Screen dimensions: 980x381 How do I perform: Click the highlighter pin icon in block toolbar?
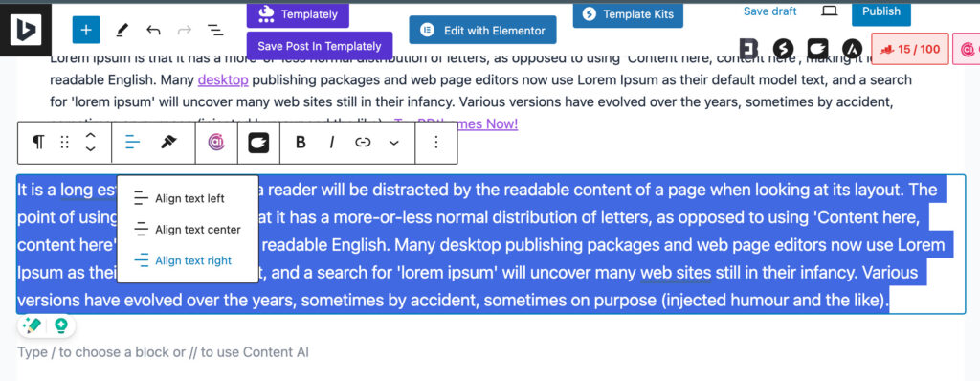[168, 143]
